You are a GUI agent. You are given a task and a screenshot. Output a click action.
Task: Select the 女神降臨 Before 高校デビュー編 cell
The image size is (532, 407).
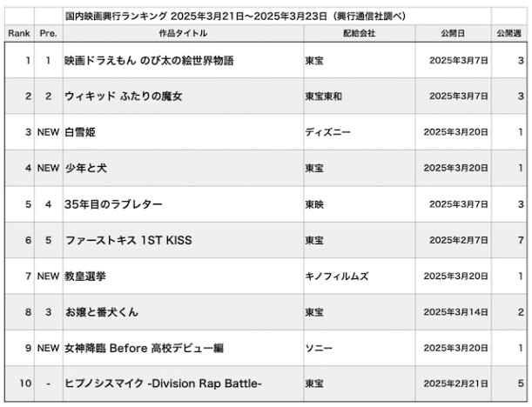144,348
